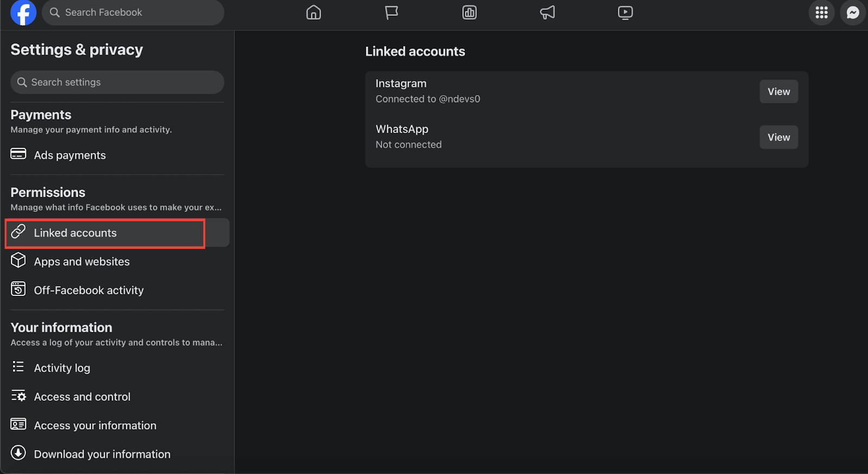Click the magnifier in Search Facebook
Screen dimensions: 868x474
point(55,12)
